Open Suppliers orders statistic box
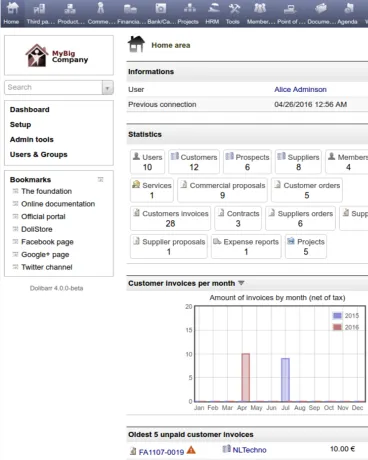The image size is (368, 460). pos(300,218)
